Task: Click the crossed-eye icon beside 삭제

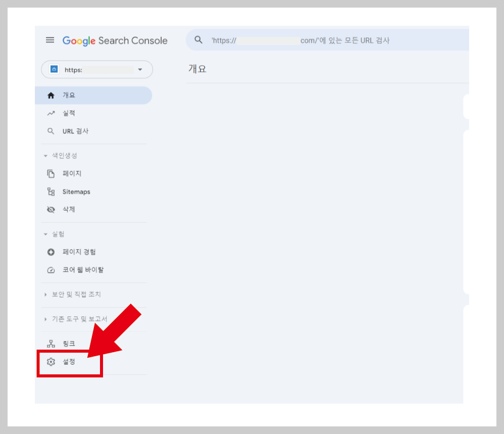Action: 51,210
